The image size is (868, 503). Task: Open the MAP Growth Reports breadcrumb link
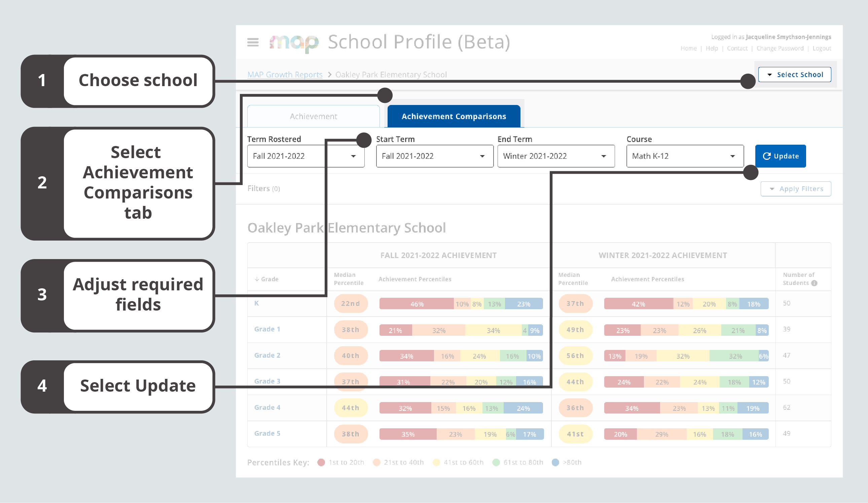285,75
